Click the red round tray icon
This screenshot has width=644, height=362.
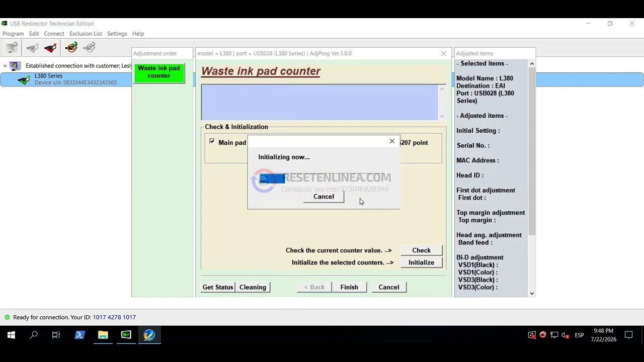coord(543,335)
